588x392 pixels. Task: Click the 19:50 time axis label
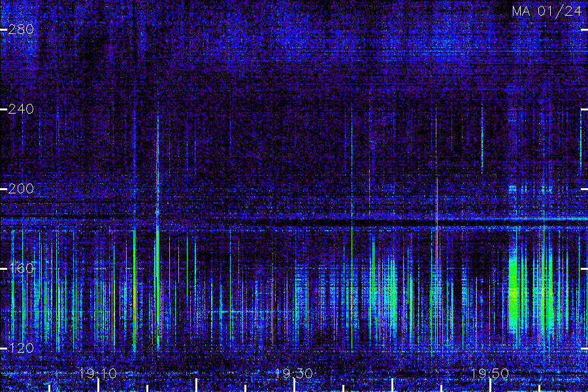pos(490,373)
